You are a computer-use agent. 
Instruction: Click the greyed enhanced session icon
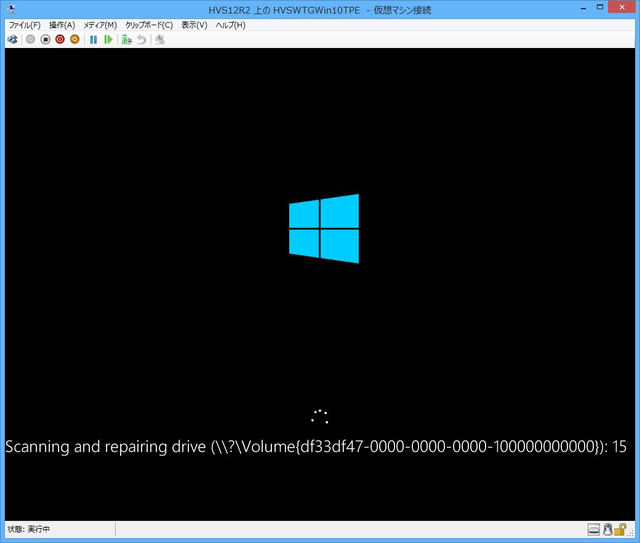pos(160,40)
